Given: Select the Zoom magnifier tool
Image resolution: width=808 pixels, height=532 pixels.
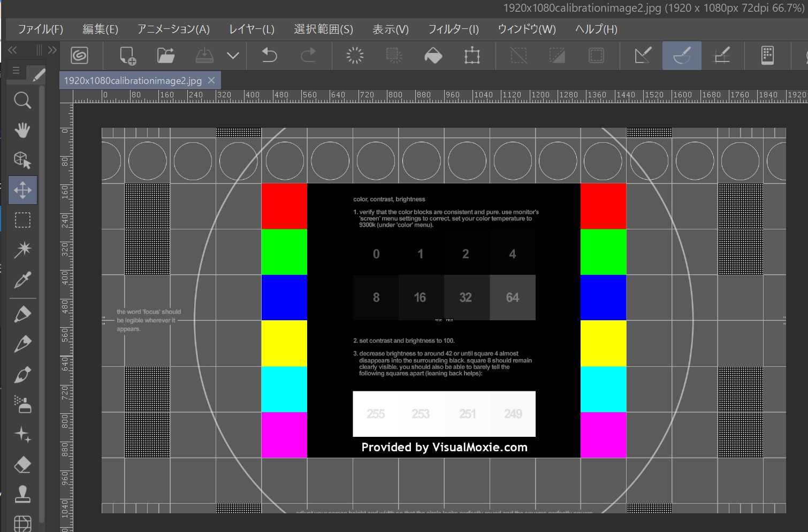Looking at the screenshot, I should (x=22, y=100).
